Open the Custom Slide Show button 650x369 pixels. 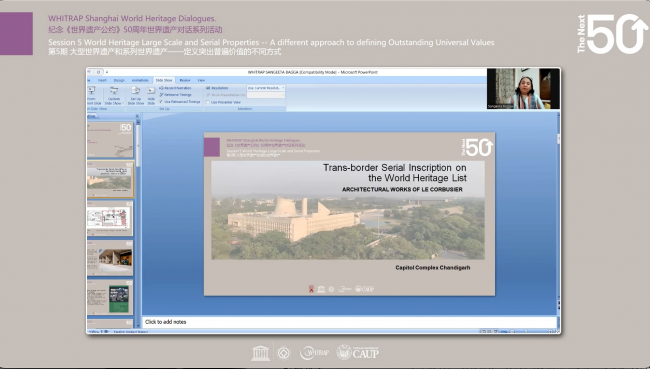click(x=114, y=95)
